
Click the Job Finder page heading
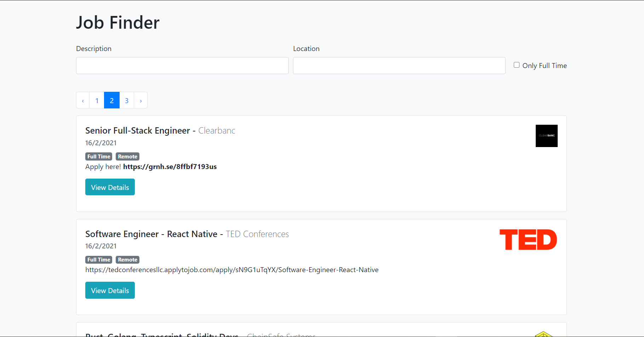[x=117, y=22]
